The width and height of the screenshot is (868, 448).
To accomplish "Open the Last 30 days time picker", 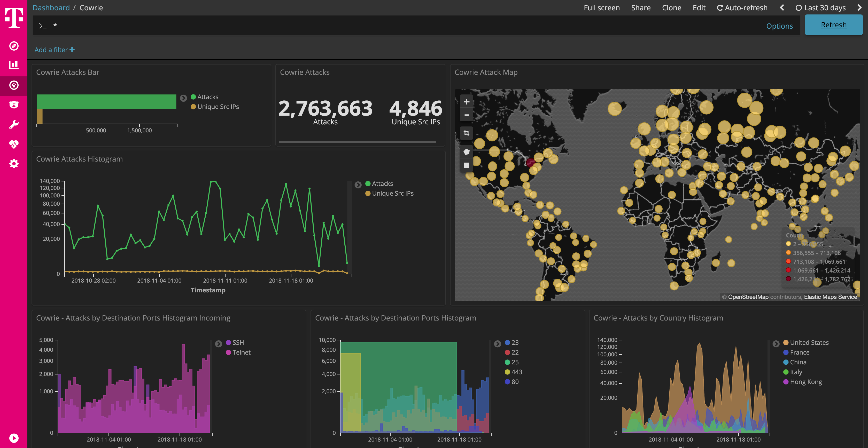I will pyautogui.click(x=821, y=7).
